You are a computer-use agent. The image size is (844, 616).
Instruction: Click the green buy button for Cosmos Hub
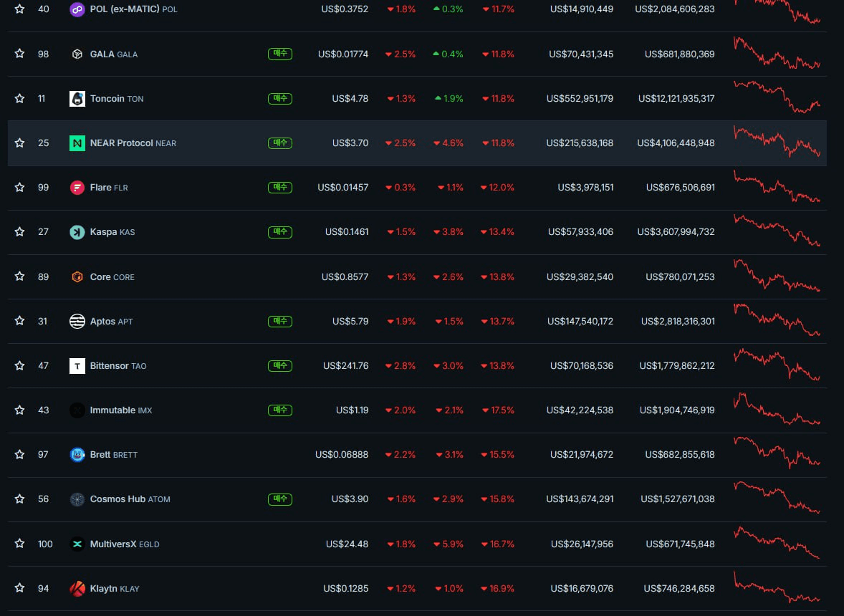[x=280, y=499]
